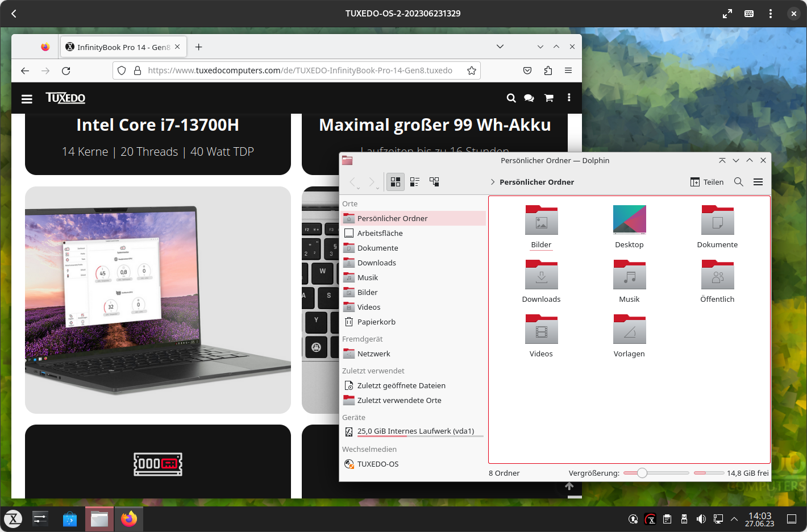Select InfinityBook Pro 14 tab
Screen dimensions: 807x532
tap(123, 47)
